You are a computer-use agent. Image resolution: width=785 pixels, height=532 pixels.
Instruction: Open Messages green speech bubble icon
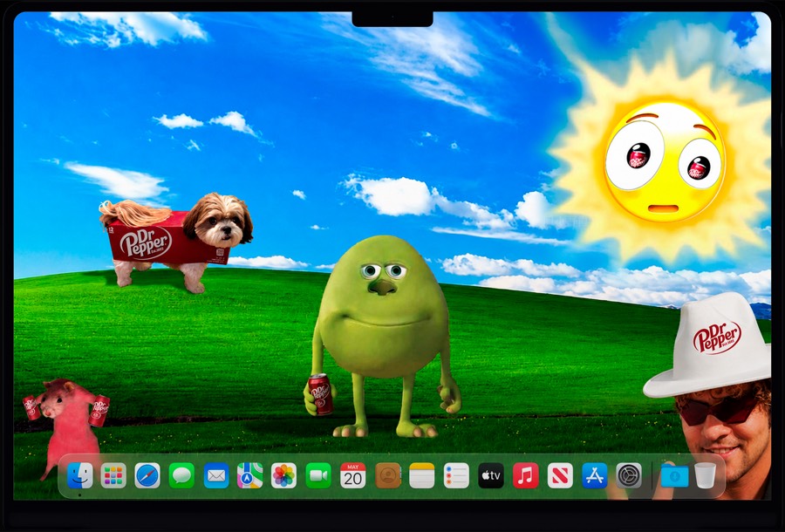point(181,475)
